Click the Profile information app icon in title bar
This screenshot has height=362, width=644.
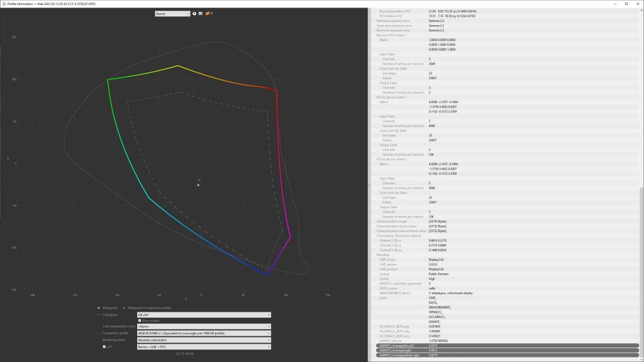tap(4, 4)
